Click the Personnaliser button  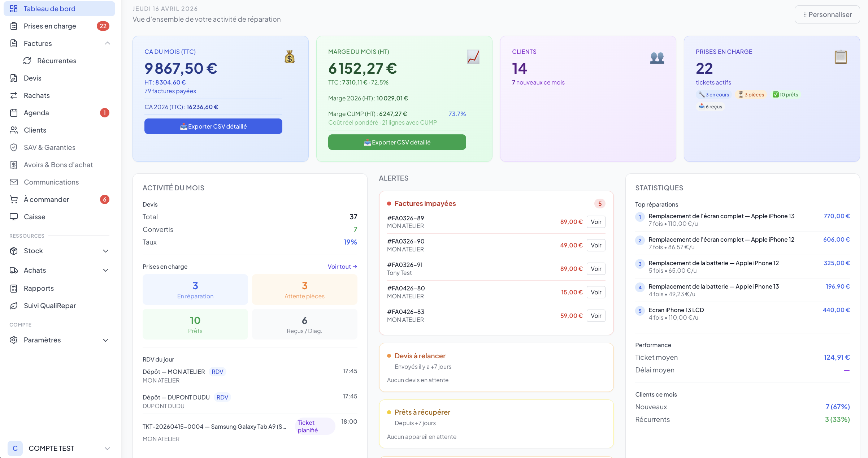pyautogui.click(x=827, y=14)
